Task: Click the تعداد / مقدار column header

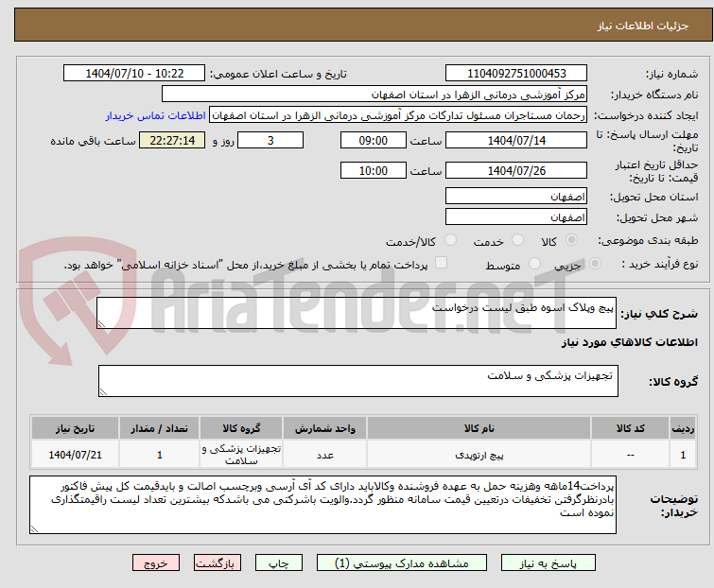Action: [x=159, y=428]
